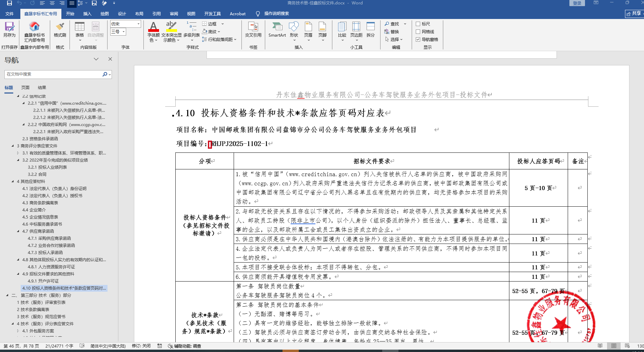Uncheck the Navigation Pane (导航窗格) checkbox

click(418, 40)
